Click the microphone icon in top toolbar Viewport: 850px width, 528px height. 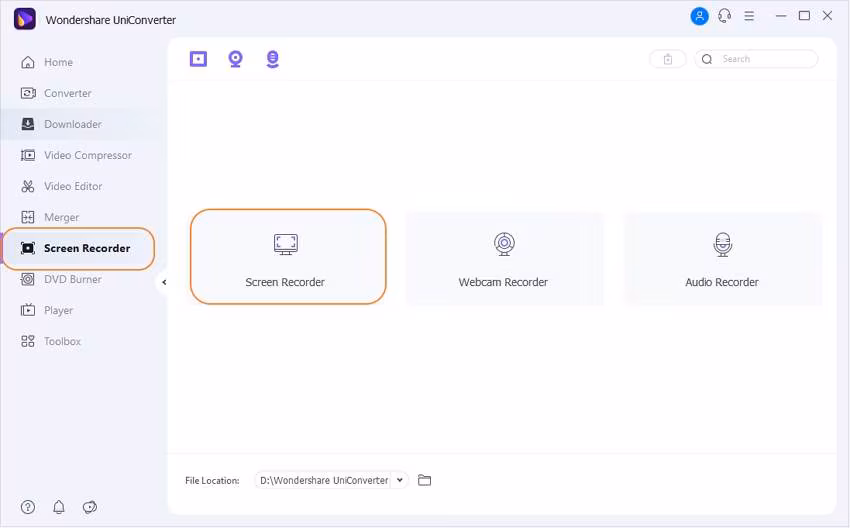point(273,59)
